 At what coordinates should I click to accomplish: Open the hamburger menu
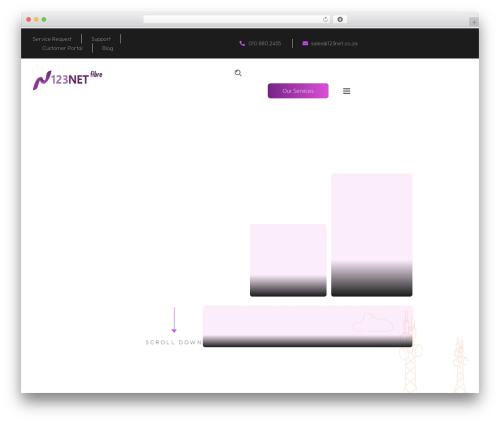click(347, 91)
